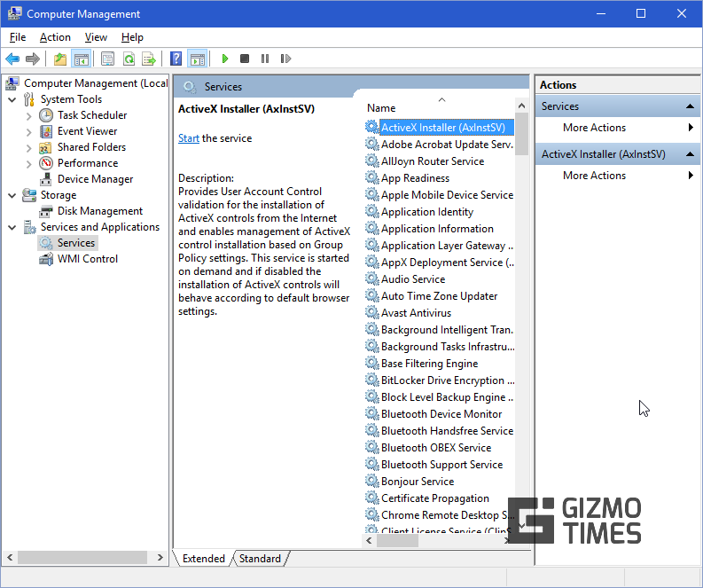
Task: Open the File menu
Action: [x=18, y=37]
